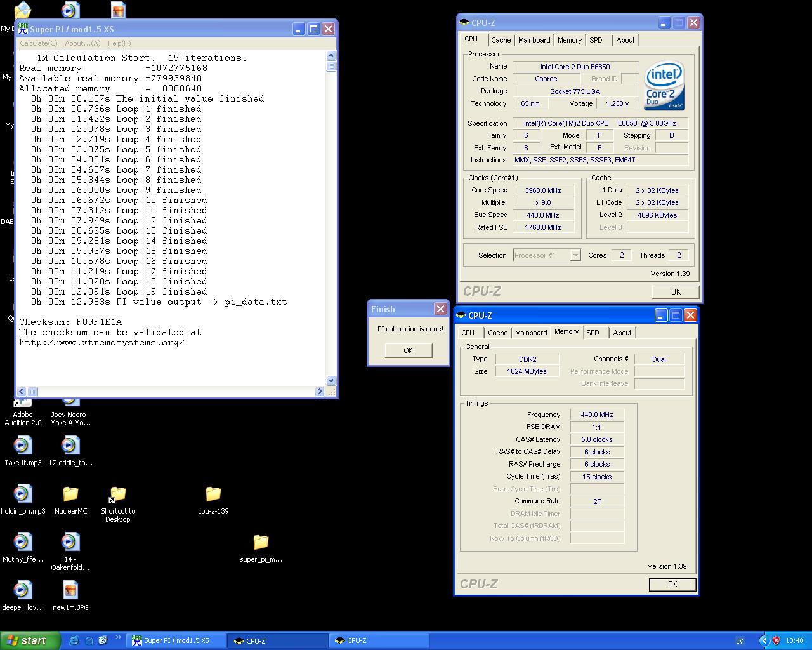
Task: Click Super PI horizontal scrollbar right arrow
Action: pos(320,392)
